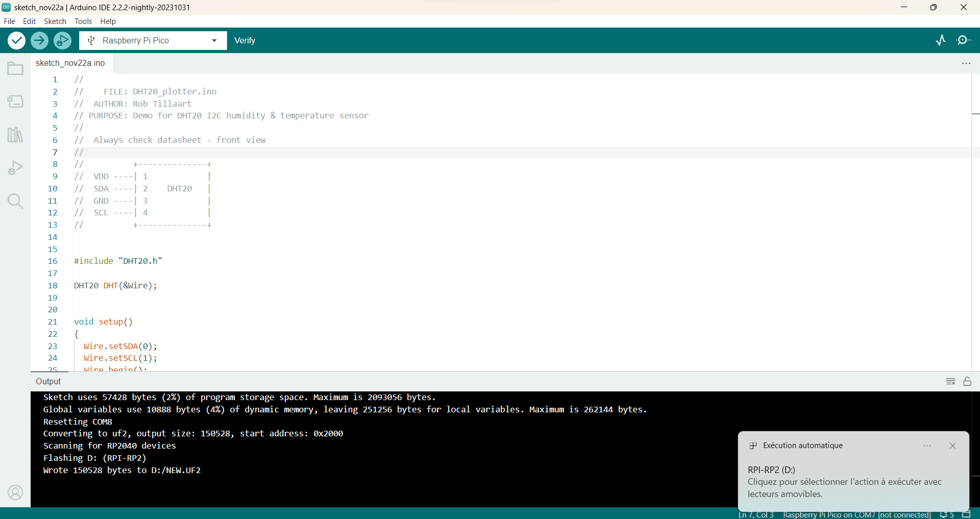Open the Raspberry Pi Pico board dropdown

coord(153,40)
